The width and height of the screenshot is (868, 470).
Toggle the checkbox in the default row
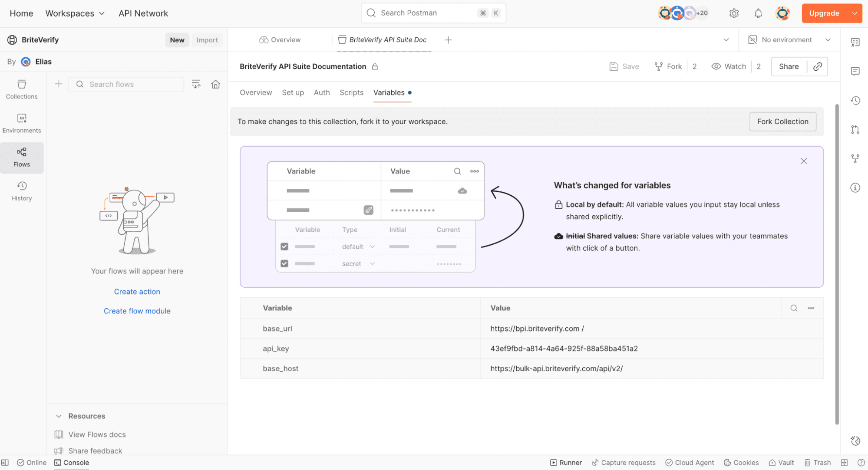coord(284,247)
